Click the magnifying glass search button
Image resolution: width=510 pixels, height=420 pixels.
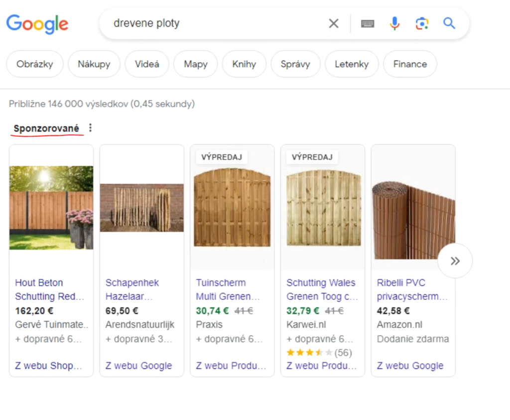coord(449,23)
